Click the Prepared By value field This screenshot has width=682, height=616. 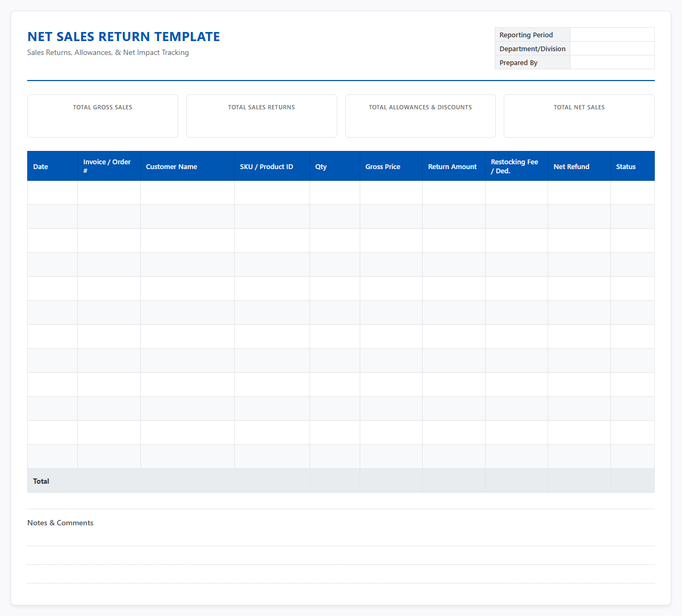pyautogui.click(x=612, y=62)
